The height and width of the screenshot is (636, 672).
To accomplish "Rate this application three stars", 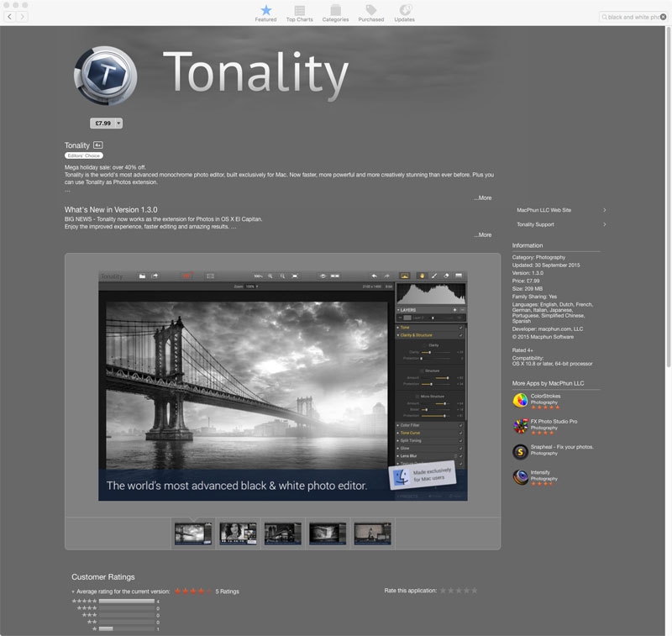I will pyautogui.click(x=459, y=591).
